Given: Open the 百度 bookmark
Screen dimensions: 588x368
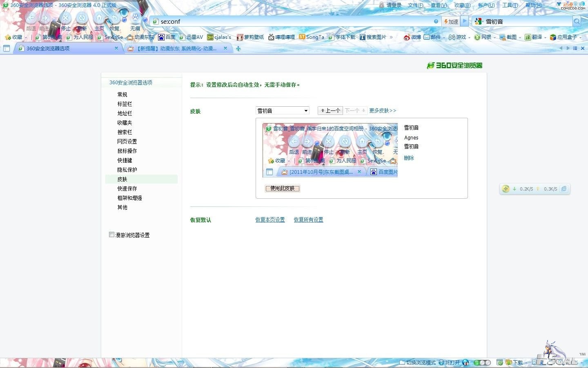Looking at the screenshot, I should pyautogui.click(x=167, y=37).
